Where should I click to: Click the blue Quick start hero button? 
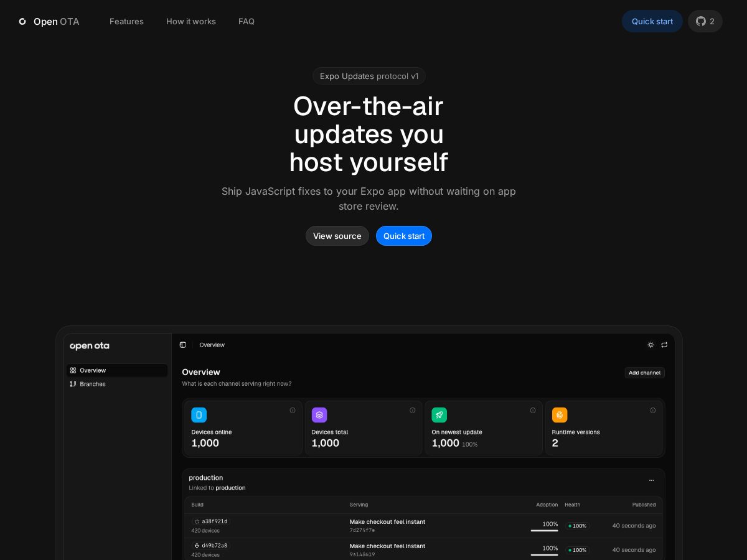404,236
